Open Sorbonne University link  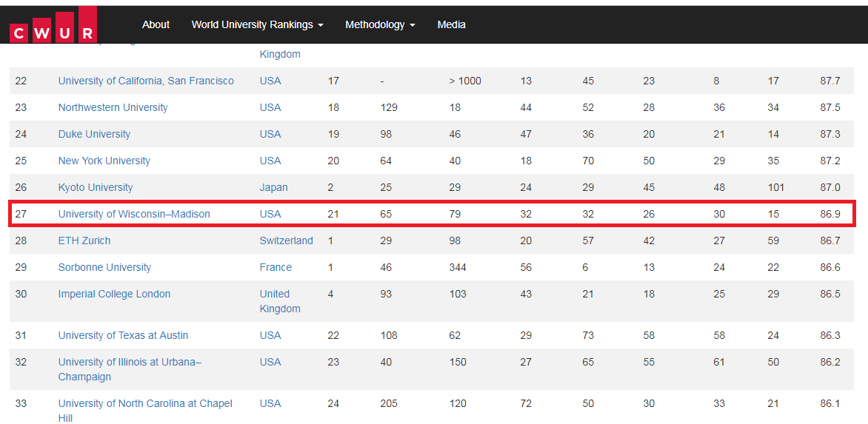click(104, 267)
